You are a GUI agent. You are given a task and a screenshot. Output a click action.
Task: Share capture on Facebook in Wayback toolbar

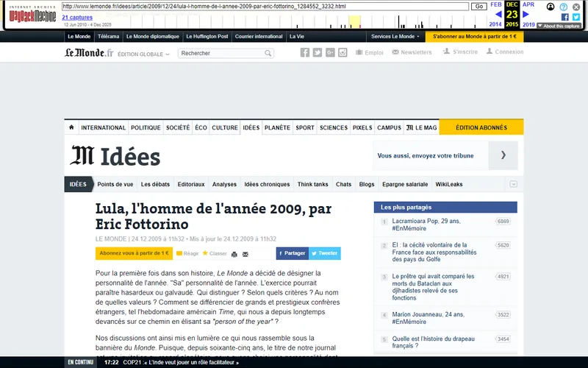tap(564, 17)
